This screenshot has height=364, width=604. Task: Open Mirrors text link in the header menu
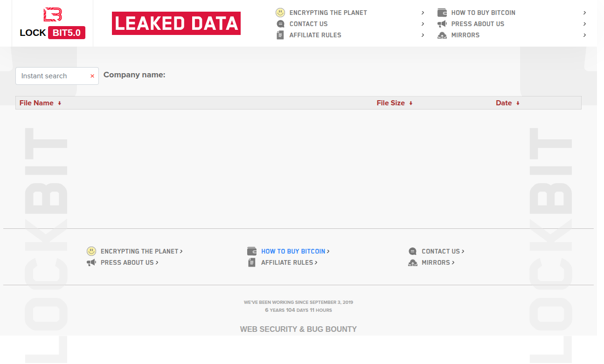coord(465,35)
